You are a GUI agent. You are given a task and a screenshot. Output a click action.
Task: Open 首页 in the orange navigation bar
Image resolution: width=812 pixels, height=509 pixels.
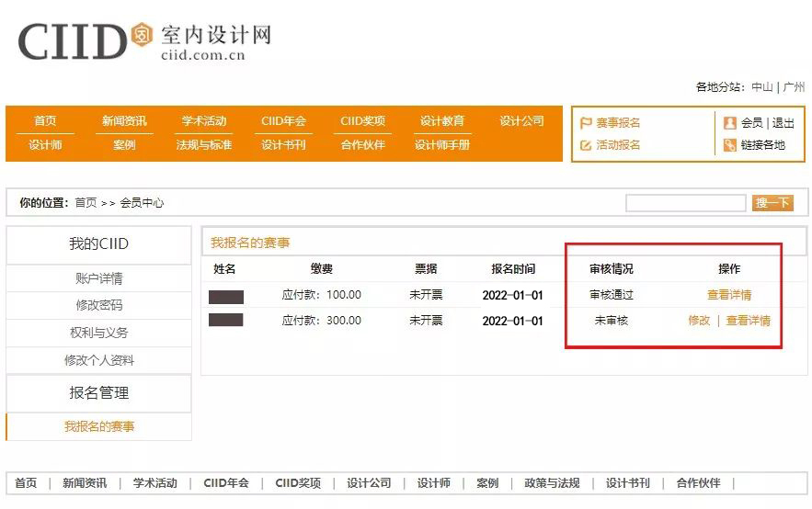coord(45,121)
